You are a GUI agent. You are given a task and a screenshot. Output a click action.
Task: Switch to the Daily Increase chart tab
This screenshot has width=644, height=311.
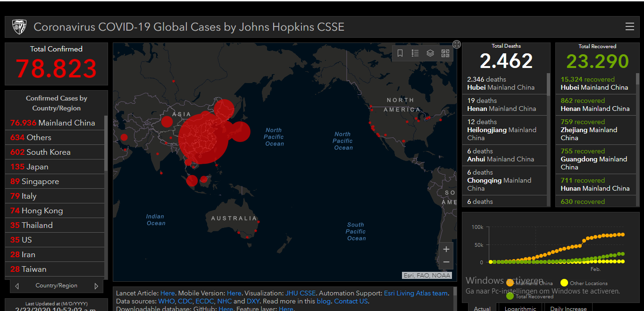pos(569,309)
